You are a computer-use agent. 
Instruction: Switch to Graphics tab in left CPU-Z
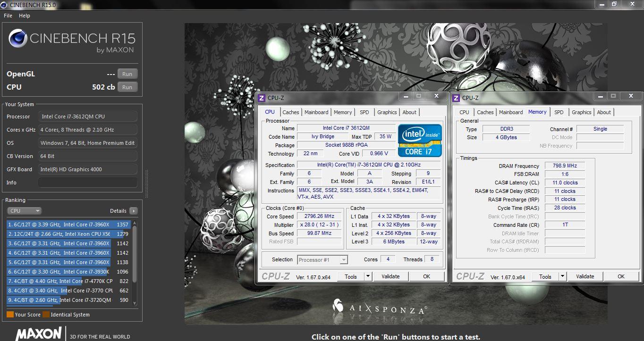click(387, 112)
